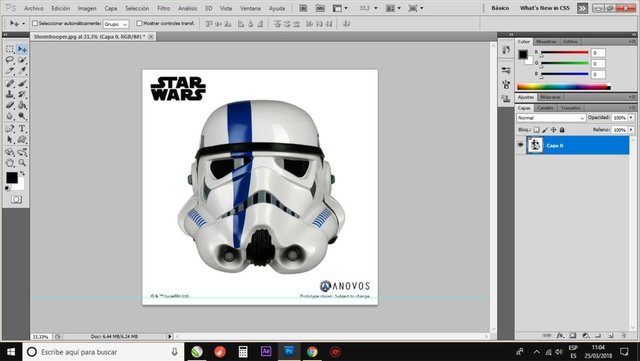Open the Imagen menu
640x361 pixels.
point(87,8)
